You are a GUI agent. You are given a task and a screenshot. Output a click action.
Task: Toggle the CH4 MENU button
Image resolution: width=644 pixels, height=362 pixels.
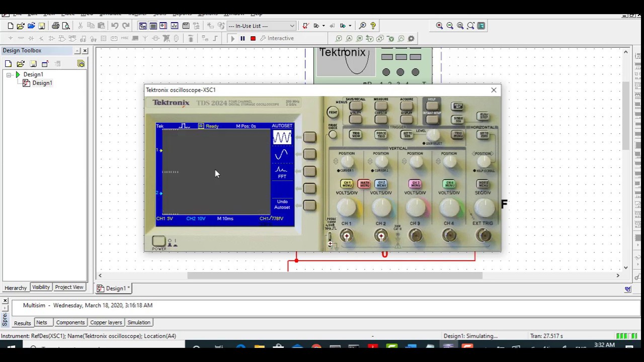point(449,185)
